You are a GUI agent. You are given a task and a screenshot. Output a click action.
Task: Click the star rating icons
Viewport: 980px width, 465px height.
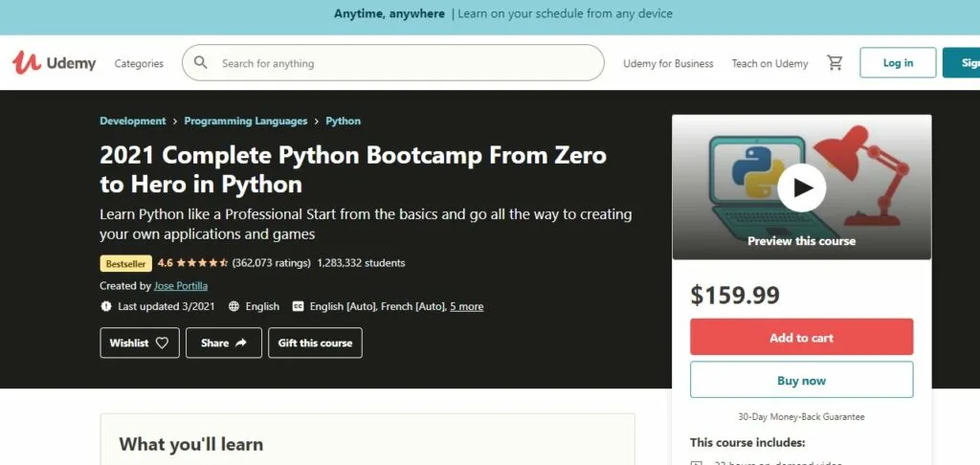pyautogui.click(x=202, y=263)
